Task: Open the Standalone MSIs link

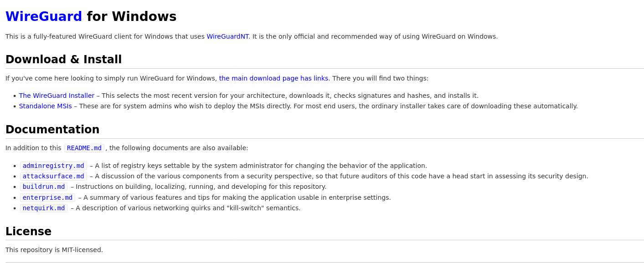Action: point(45,106)
